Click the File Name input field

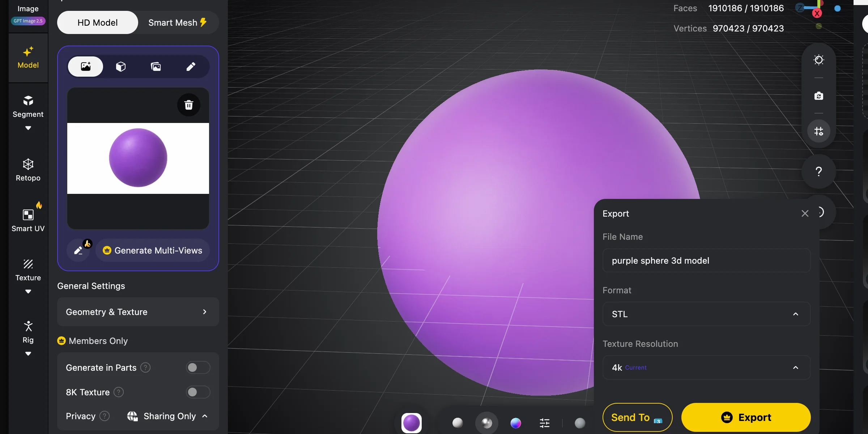(x=706, y=260)
